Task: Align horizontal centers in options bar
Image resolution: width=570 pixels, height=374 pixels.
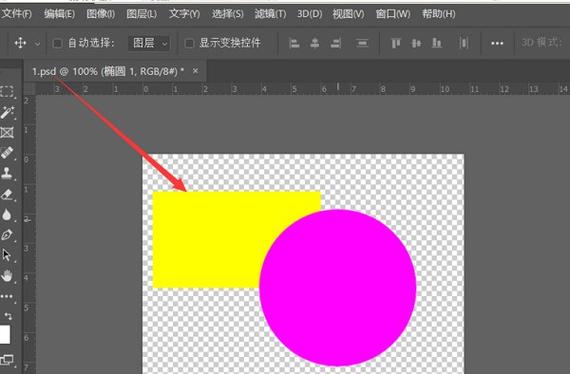Action: (315, 44)
